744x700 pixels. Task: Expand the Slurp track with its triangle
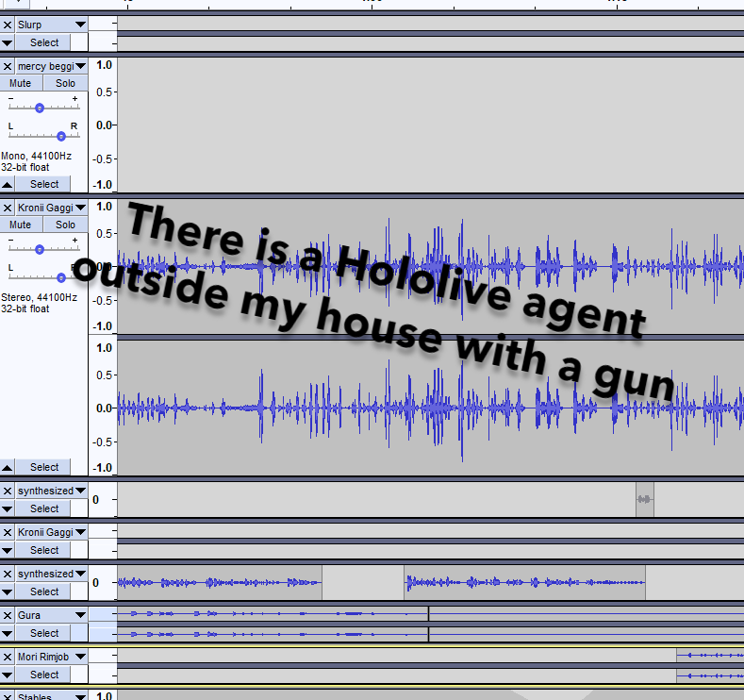8,42
